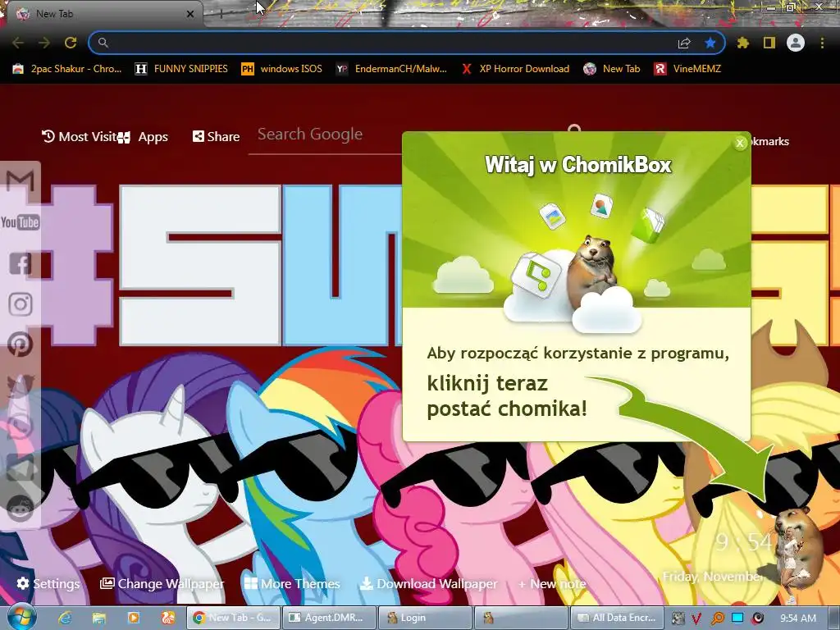Click the orange magnifier tray icon

pyautogui.click(x=717, y=619)
